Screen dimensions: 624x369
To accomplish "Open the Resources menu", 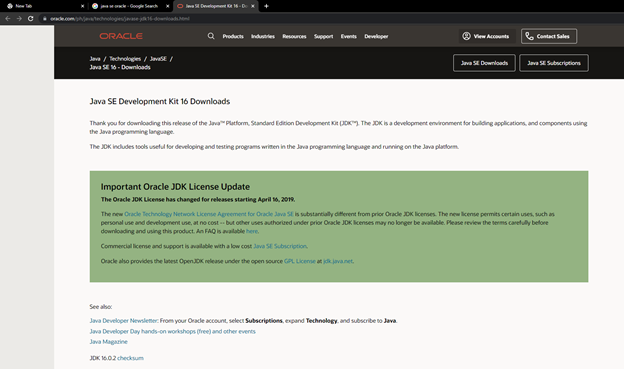I will click(x=294, y=36).
